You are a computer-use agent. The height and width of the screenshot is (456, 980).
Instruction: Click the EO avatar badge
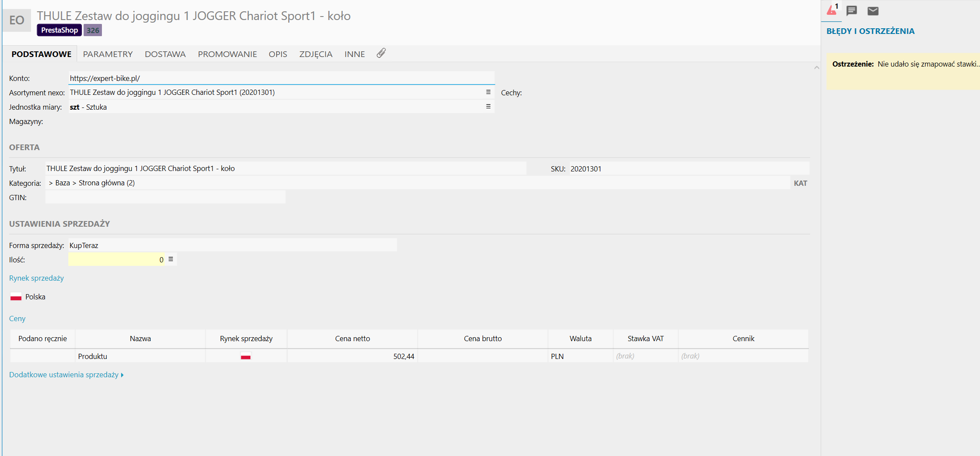pos(17,20)
